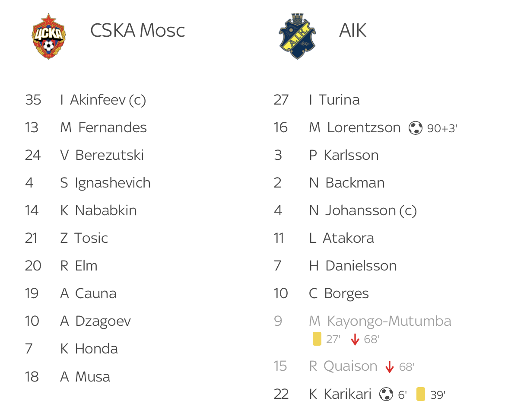The image size is (508, 420).
Task: Select player A Musa
Action: click(x=85, y=377)
